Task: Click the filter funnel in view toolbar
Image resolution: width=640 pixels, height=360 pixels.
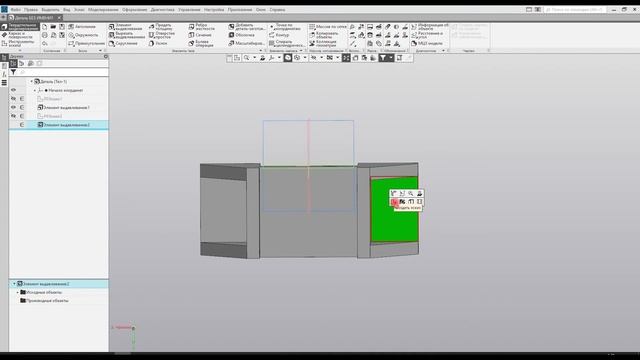Action: pyautogui.click(x=383, y=58)
